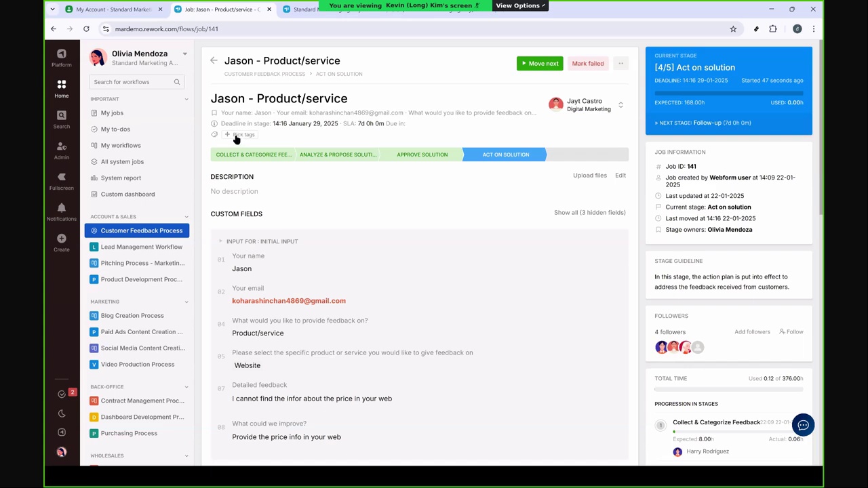
Task: Open the Platform icon in the dark sidebar
Action: (61, 58)
